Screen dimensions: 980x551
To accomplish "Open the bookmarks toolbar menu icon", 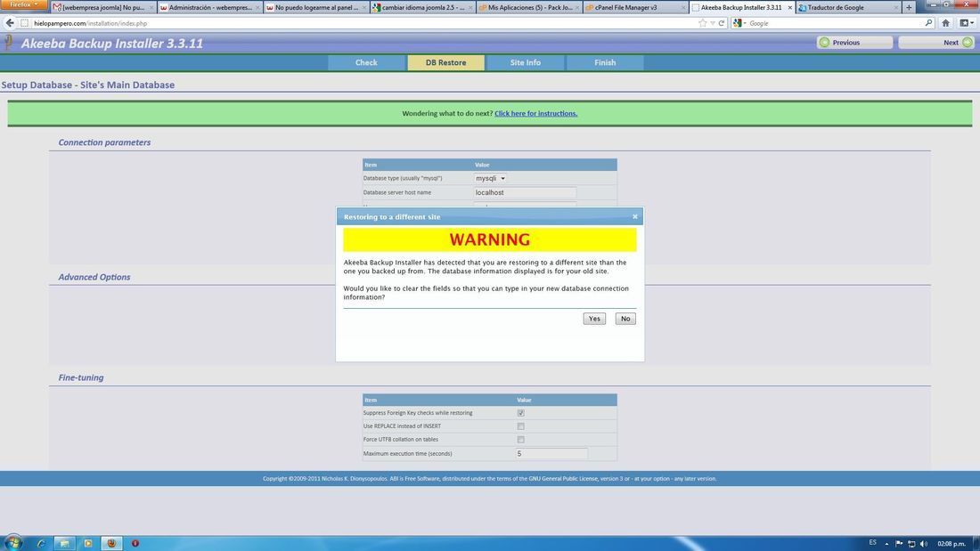I will click(x=967, y=23).
